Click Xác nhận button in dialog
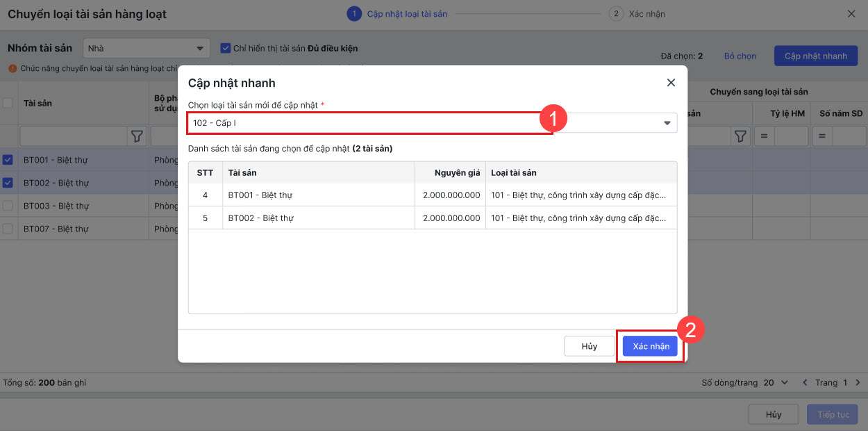868x431 pixels. [650, 346]
